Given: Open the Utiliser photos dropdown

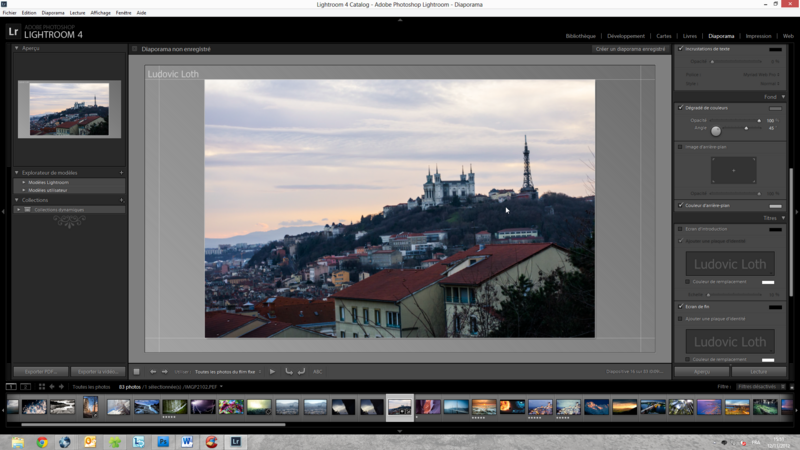Looking at the screenshot, I should [x=230, y=371].
